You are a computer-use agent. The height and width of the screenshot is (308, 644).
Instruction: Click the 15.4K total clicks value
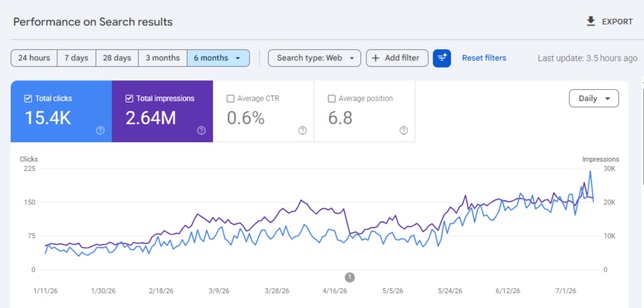(48, 118)
